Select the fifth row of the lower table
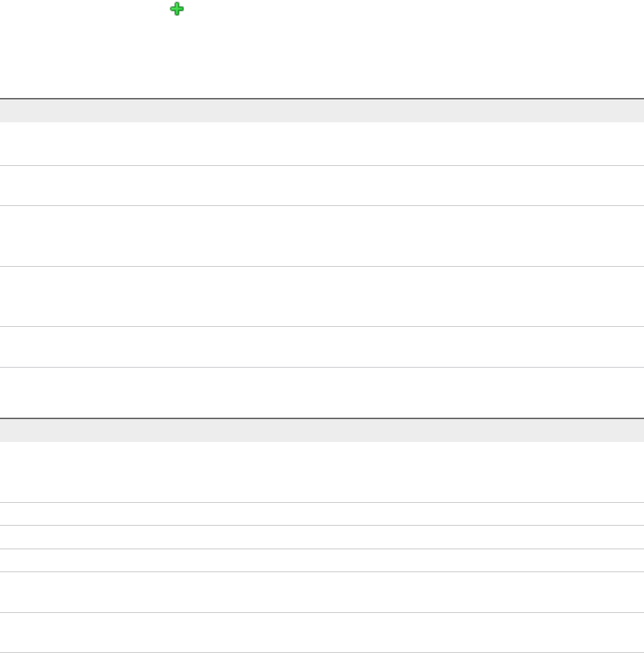 point(322,592)
